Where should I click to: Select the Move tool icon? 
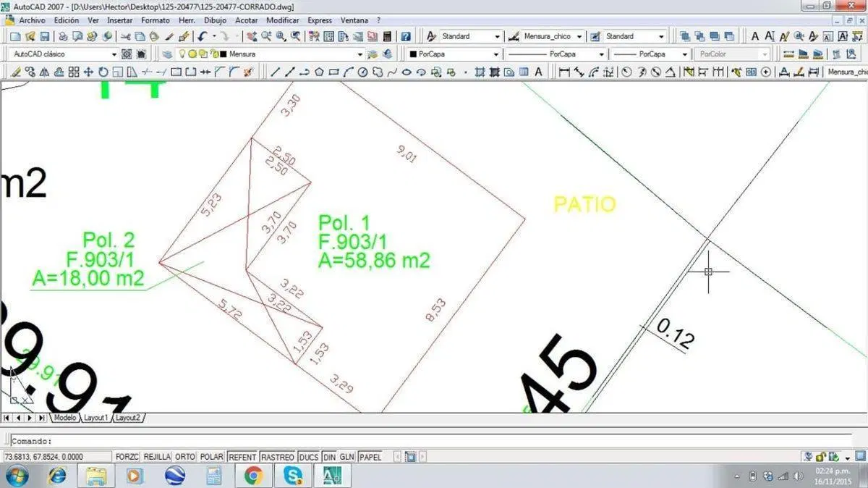coord(88,72)
